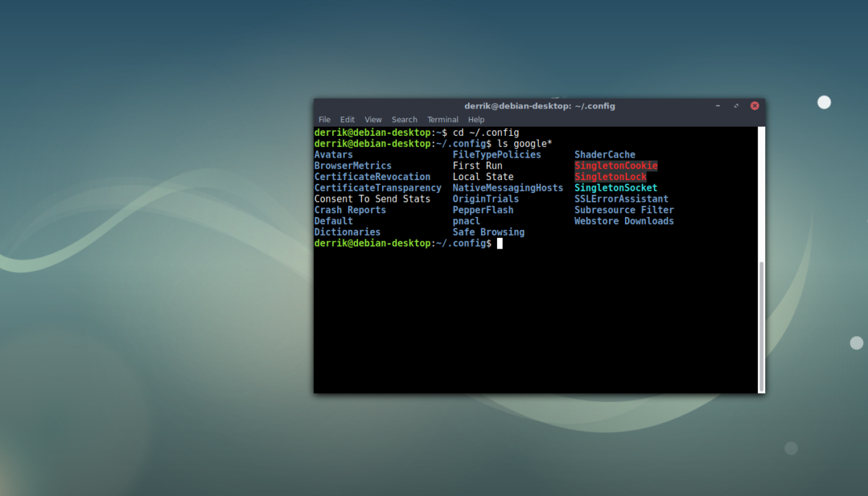Click the 'pnacl' directory entry
Image resolution: width=868 pixels, height=496 pixels.
467,221
